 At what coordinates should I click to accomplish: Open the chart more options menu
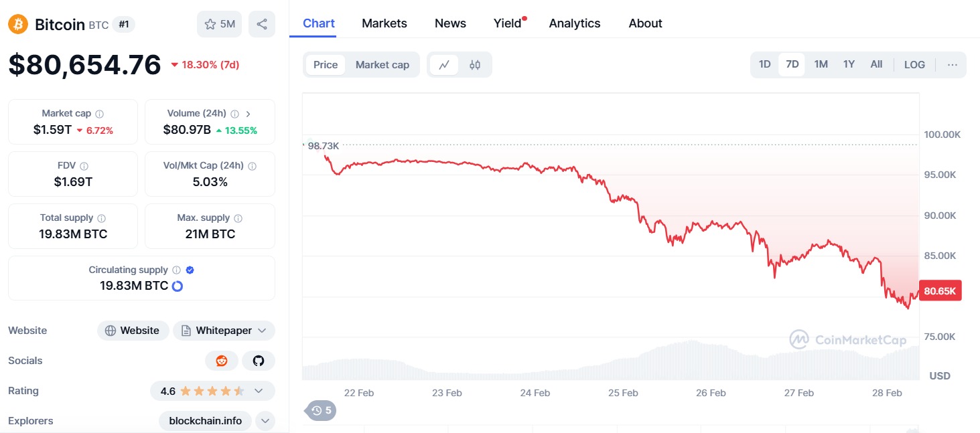click(953, 65)
